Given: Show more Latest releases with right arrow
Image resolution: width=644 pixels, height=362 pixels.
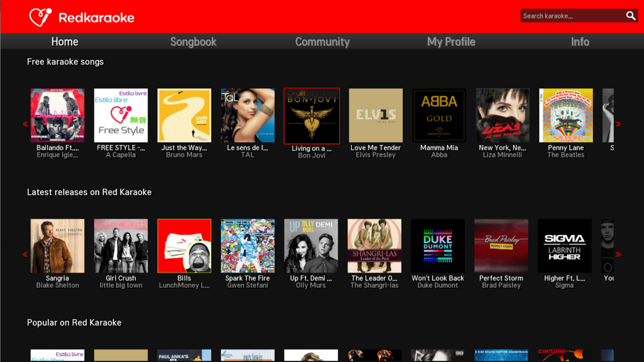Looking at the screenshot, I should (618, 254).
